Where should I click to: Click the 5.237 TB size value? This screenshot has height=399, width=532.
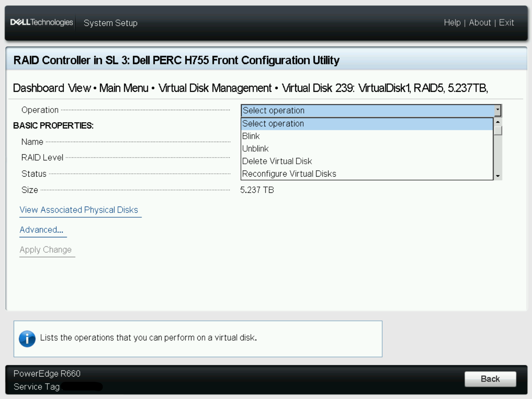coord(257,190)
